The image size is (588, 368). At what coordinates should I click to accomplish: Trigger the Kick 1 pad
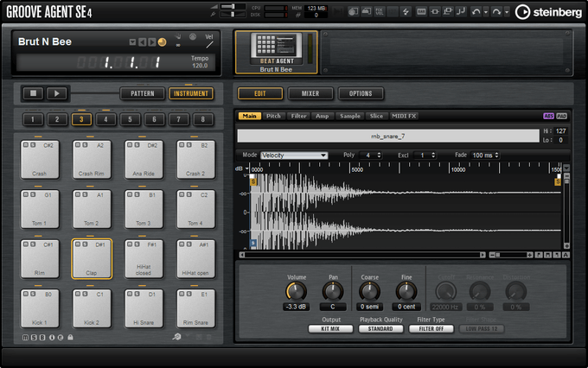tap(40, 308)
